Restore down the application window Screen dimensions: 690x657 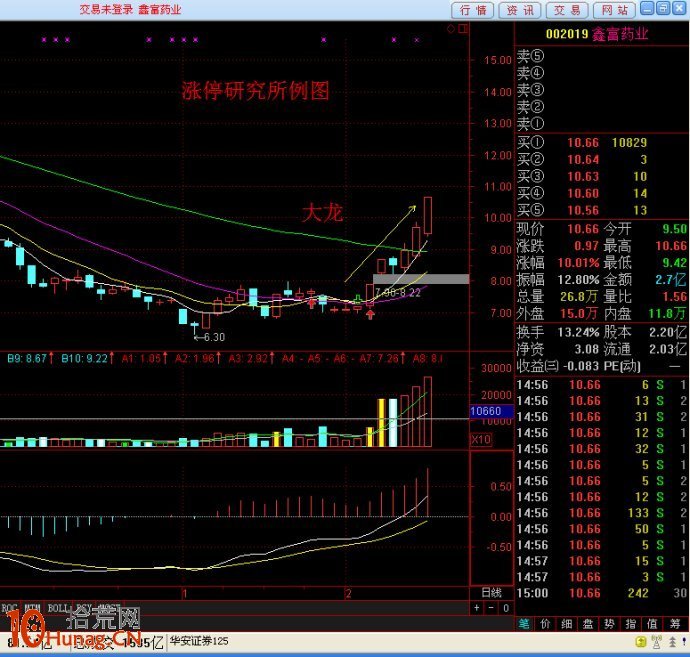pos(663,9)
